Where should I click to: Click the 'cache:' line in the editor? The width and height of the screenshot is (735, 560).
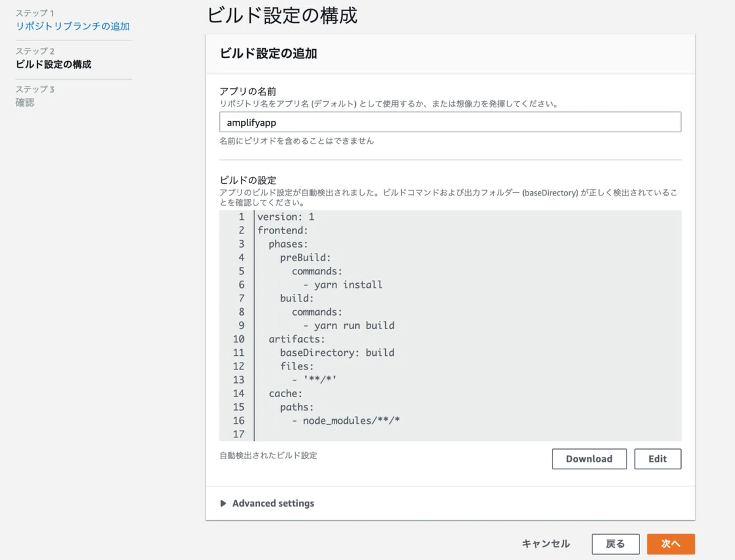click(285, 393)
